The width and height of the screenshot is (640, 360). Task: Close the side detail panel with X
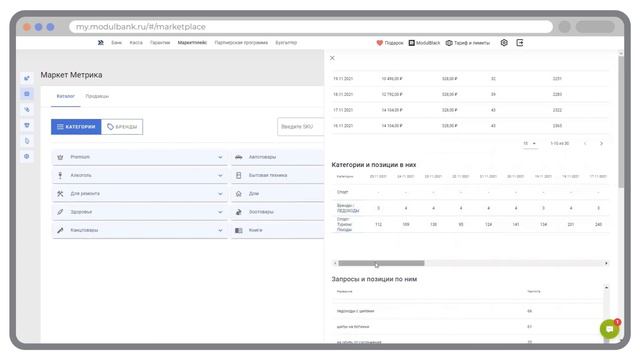tap(332, 58)
